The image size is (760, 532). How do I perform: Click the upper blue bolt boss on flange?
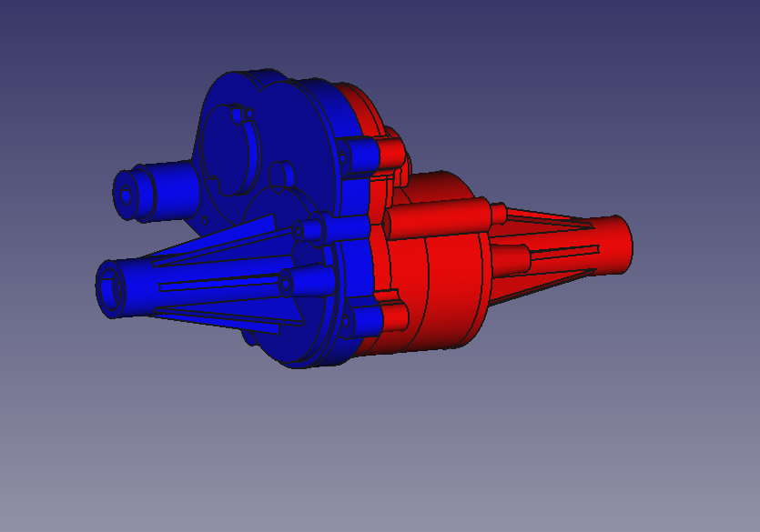click(360, 153)
